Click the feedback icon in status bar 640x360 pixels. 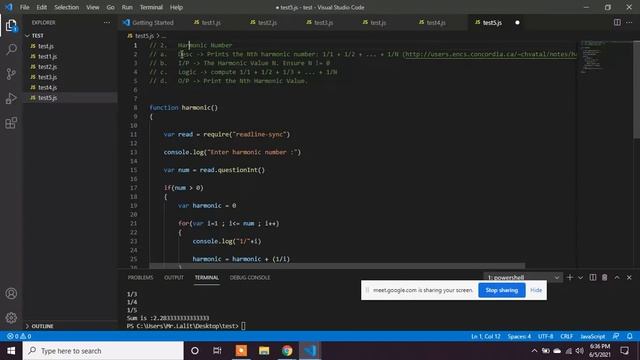coord(616,336)
